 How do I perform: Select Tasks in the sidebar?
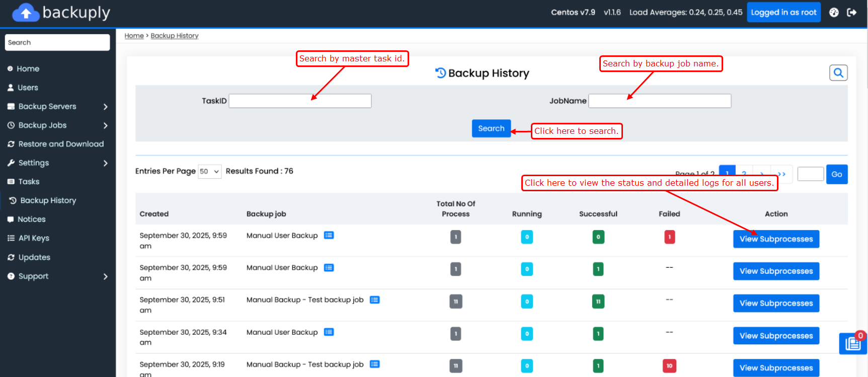coord(29,182)
